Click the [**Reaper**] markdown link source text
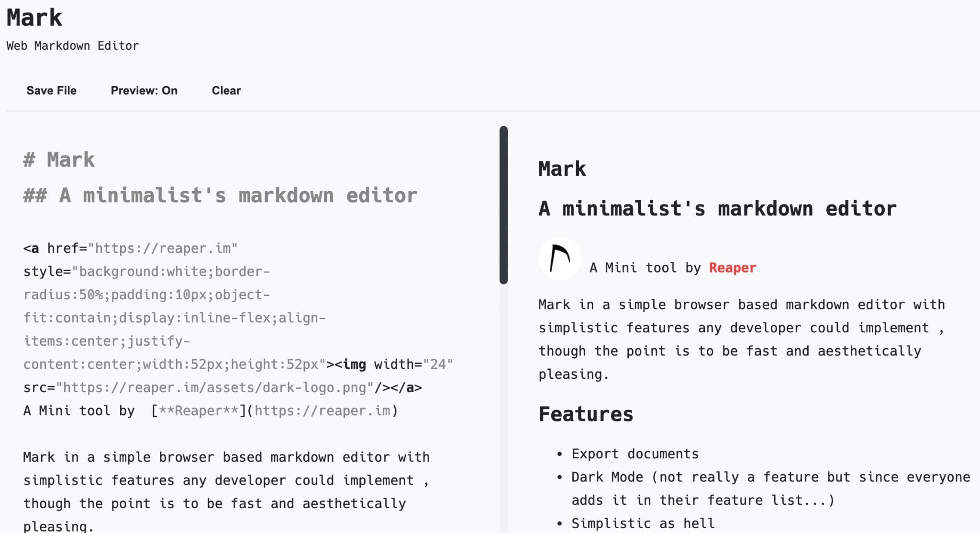This screenshot has width=980, height=533. [x=198, y=411]
